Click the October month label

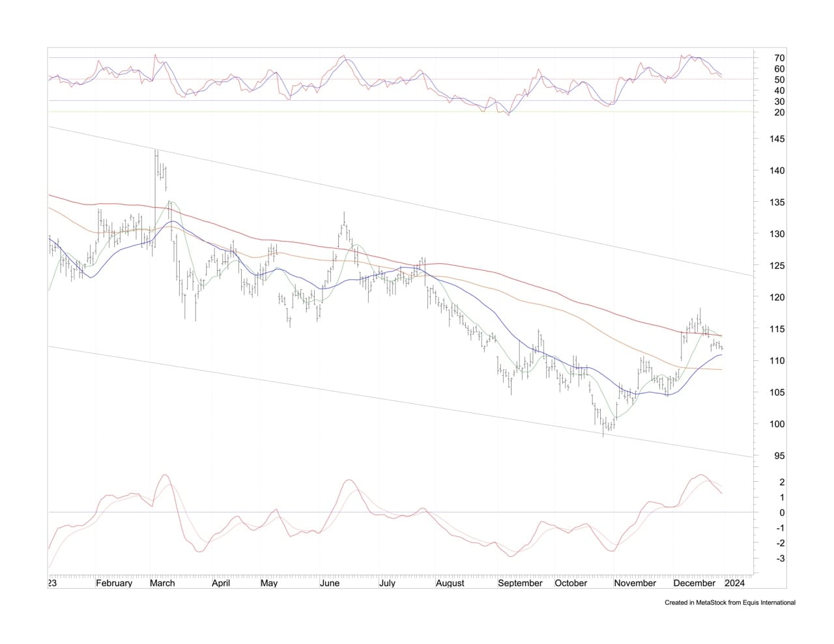tap(571, 583)
